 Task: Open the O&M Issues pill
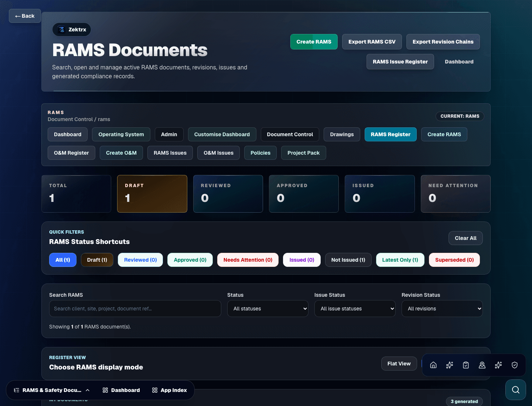[218, 153]
